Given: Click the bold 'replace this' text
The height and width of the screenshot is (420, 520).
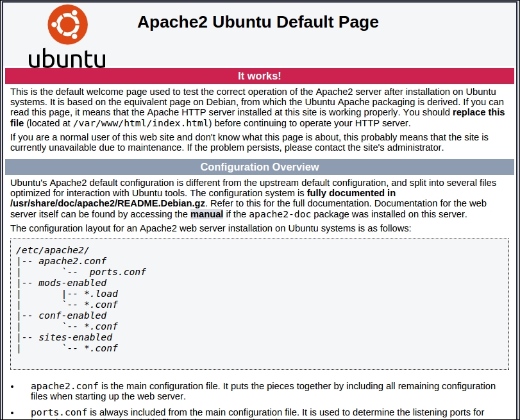Looking at the screenshot, I should click(478, 112).
